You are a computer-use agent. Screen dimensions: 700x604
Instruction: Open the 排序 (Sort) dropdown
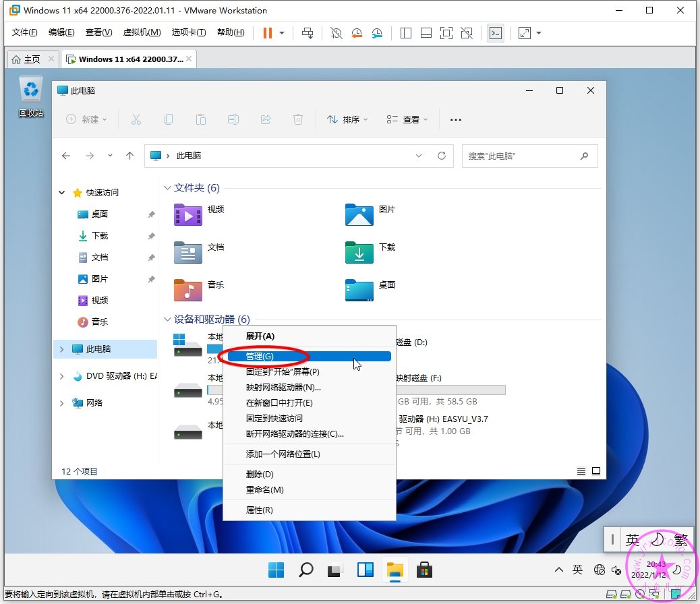coord(347,119)
